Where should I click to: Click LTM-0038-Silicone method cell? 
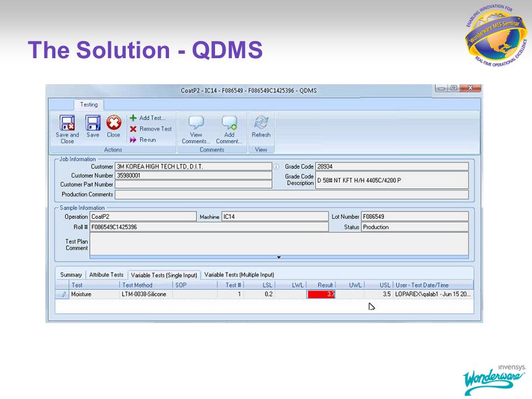click(146, 294)
